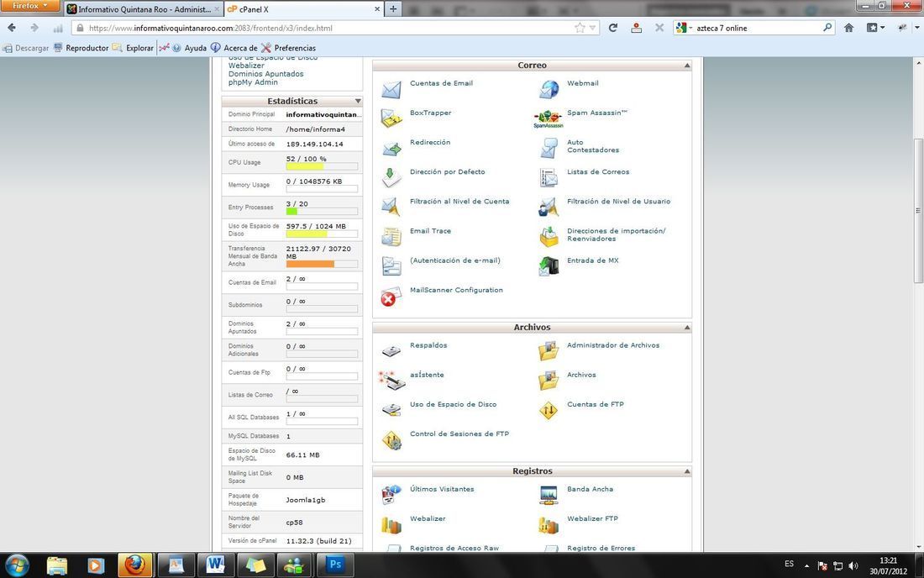Open the BoxTrapper icon
The width and height of the screenshot is (924, 578).
pyautogui.click(x=391, y=118)
